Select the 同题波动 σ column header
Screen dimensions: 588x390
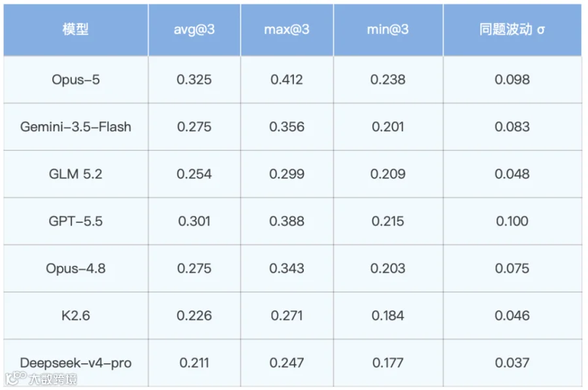coord(512,29)
